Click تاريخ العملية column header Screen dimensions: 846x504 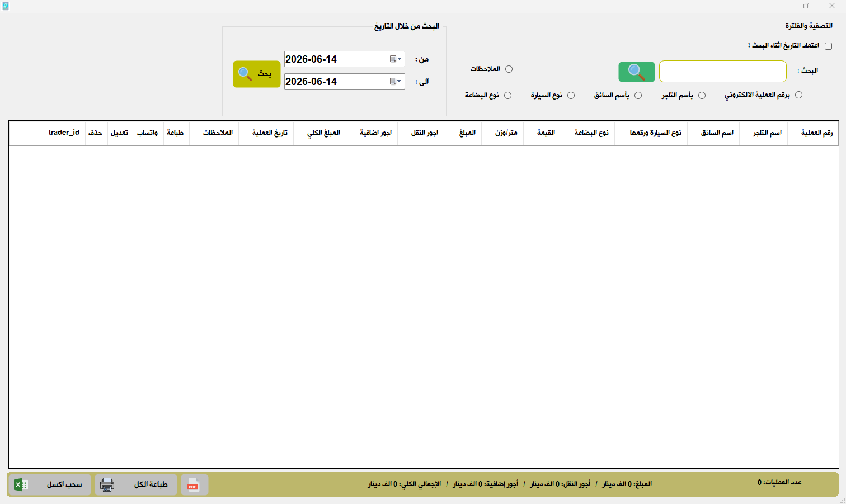click(266, 133)
